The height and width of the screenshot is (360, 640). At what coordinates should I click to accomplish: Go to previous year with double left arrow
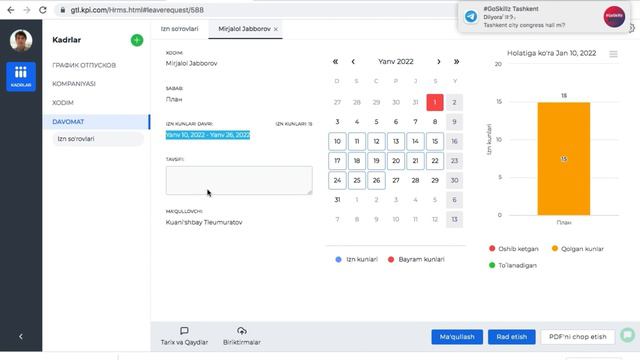(335, 62)
